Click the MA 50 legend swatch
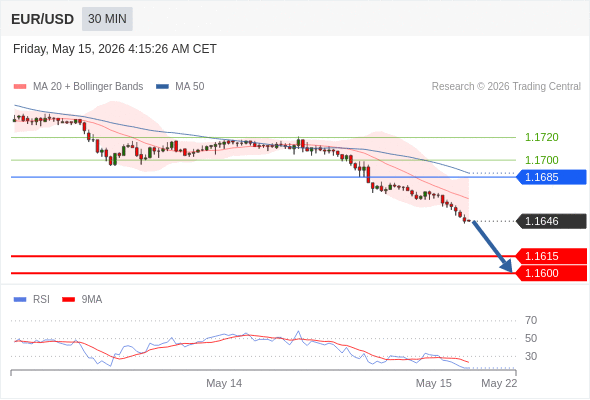 (162, 87)
